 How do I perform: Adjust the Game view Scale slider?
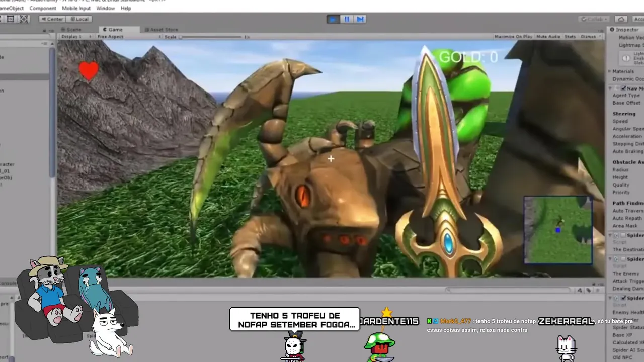[211, 37]
